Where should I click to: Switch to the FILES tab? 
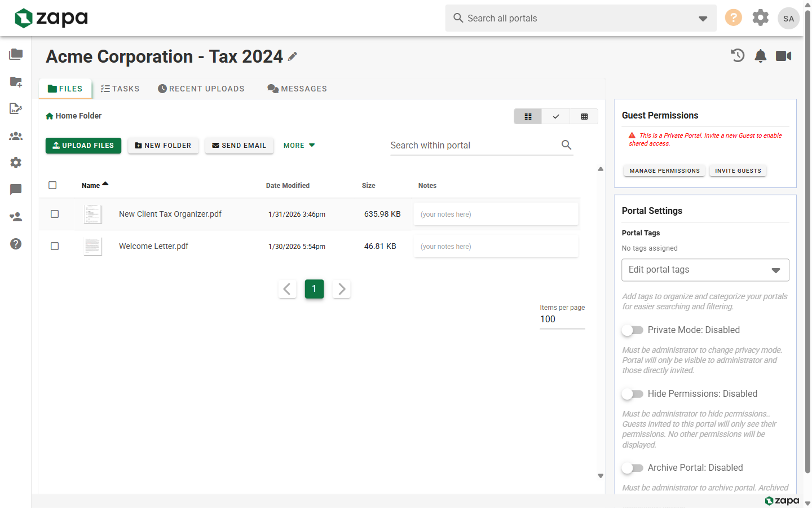65,89
